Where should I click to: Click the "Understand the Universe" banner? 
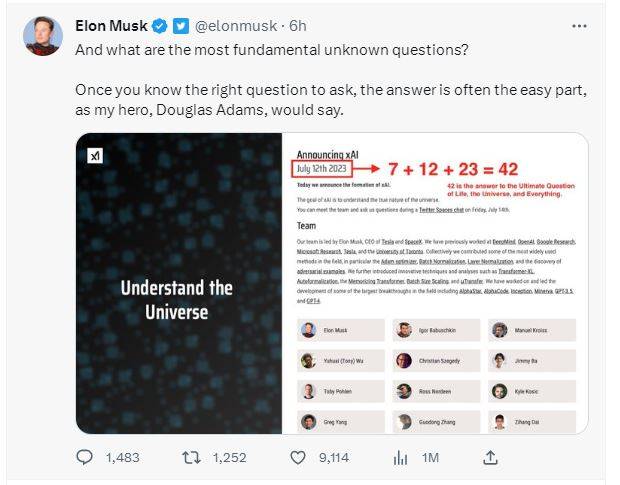coord(177,299)
